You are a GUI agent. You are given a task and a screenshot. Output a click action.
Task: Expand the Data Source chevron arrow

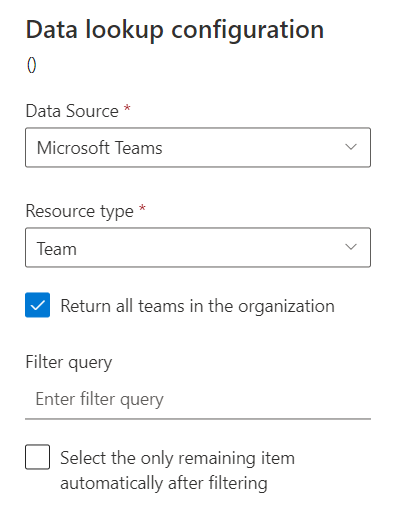[x=351, y=147]
